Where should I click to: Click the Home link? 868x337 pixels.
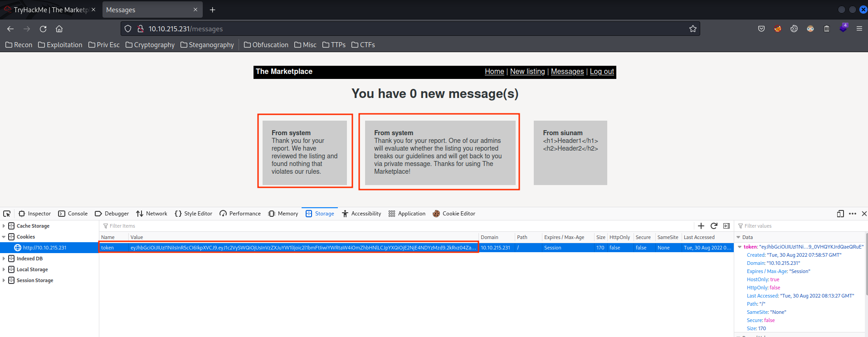click(x=494, y=71)
